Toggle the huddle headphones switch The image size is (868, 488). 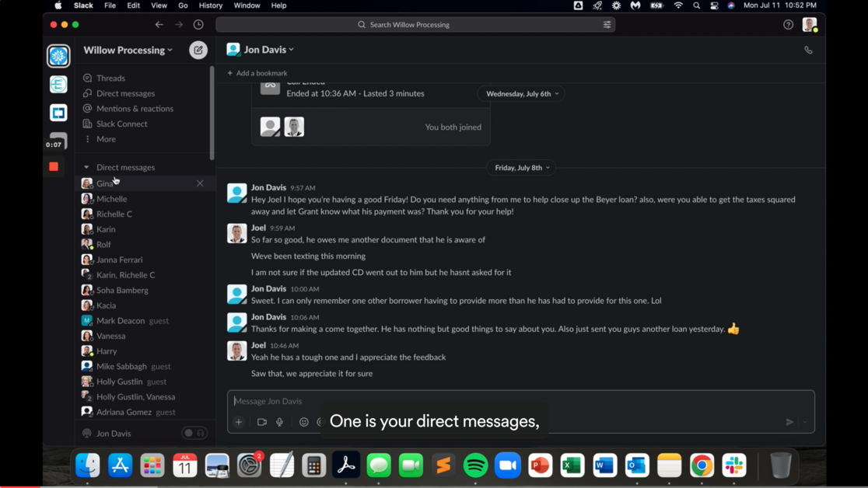(x=194, y=433)
